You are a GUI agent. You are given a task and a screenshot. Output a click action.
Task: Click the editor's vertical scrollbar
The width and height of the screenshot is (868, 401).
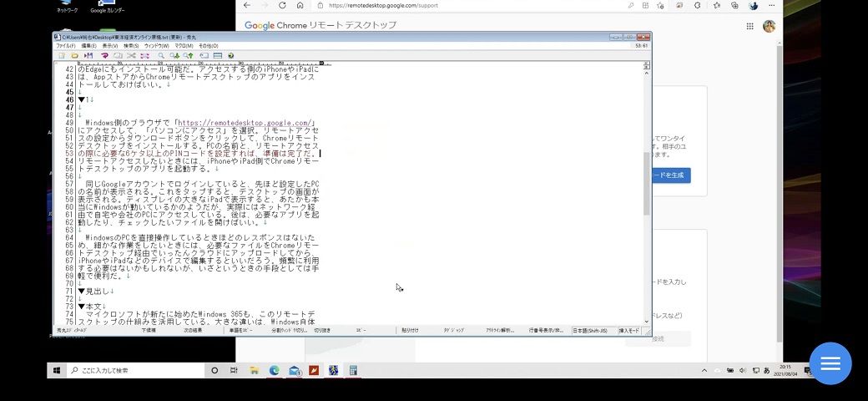pos(646,184)
